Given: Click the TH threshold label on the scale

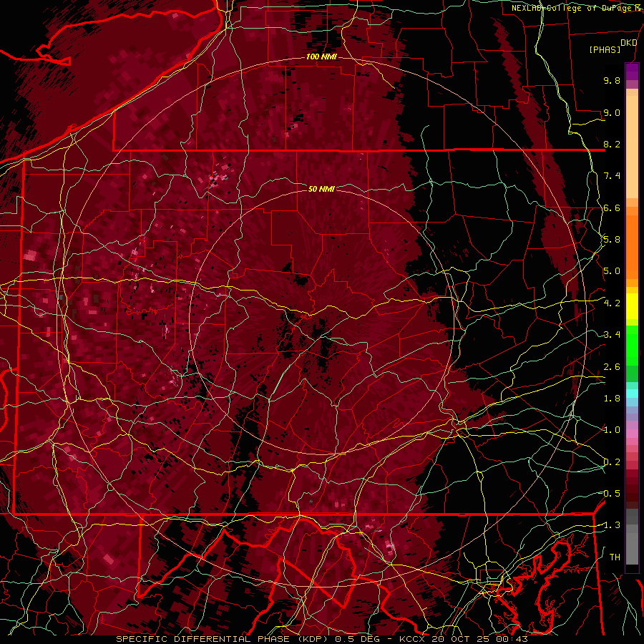Looking at the screenshot, I should (x=615, y=557).
